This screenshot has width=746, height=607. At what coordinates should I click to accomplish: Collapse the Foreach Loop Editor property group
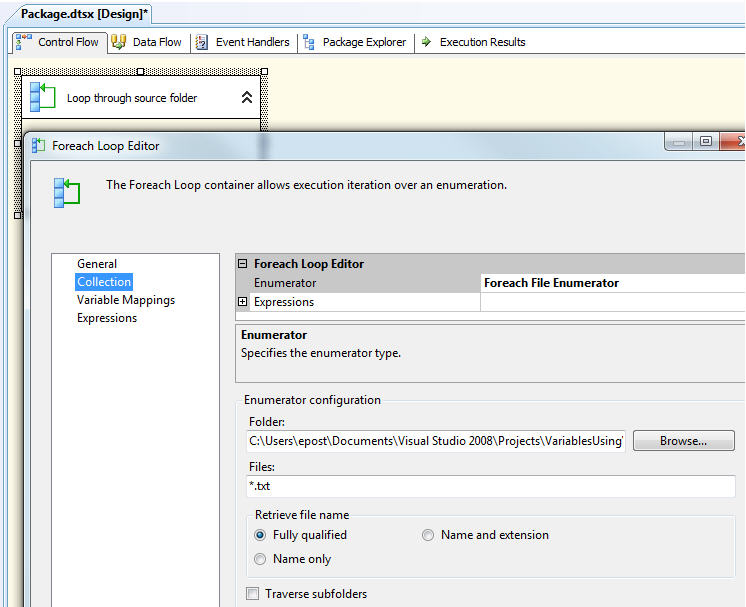click(x=243, y=264)
